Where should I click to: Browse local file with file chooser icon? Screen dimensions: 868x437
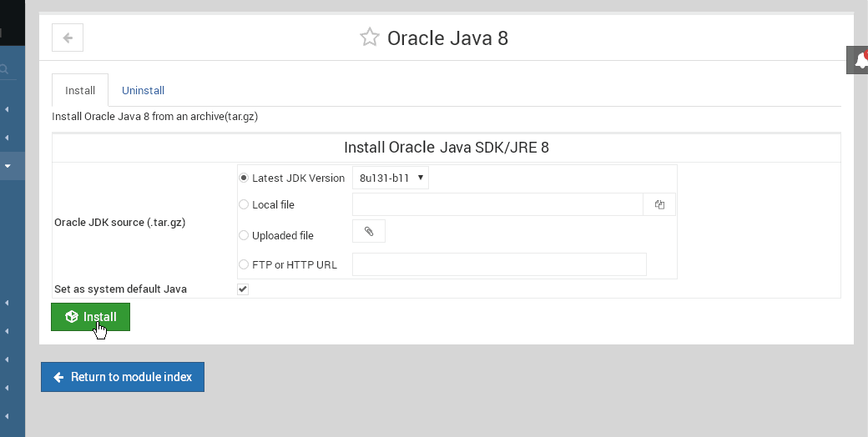point(659,204)
